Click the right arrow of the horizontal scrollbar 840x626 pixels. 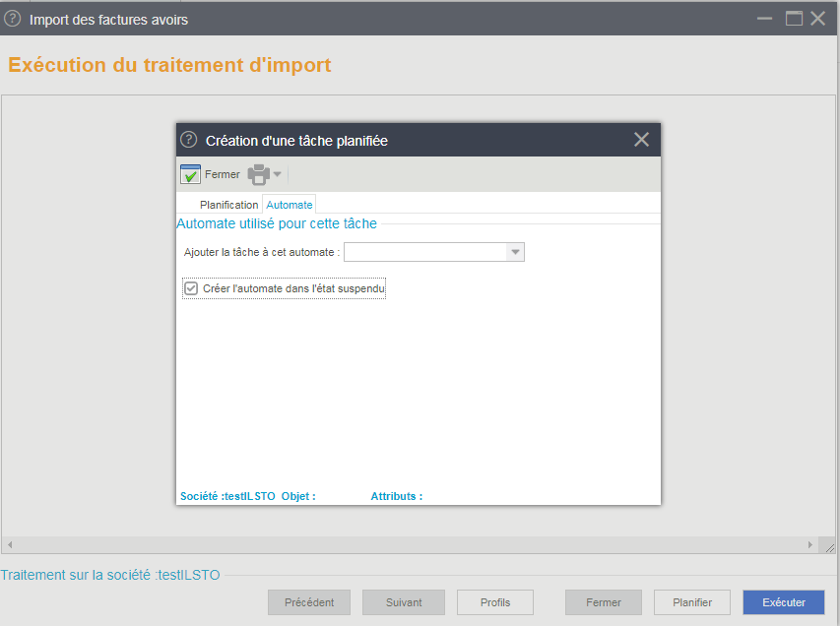[810, 544]
